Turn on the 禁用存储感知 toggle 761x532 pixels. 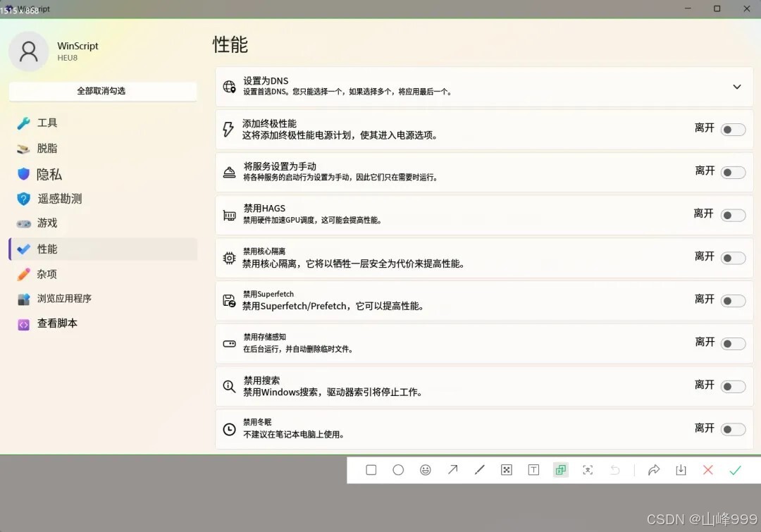(x=733, y=344)
